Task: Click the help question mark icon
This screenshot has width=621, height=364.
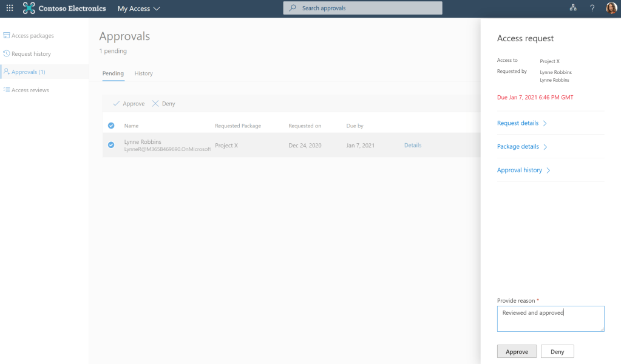Action: (x=592, y=8)
